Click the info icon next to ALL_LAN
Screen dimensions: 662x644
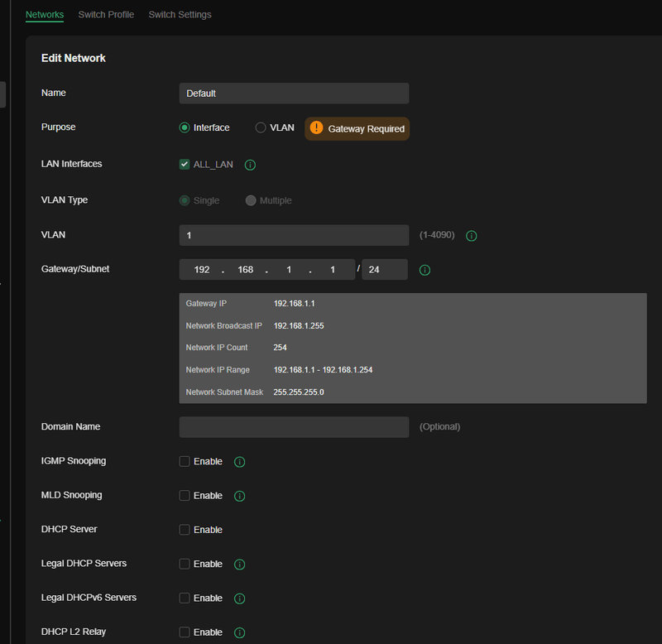250,165
